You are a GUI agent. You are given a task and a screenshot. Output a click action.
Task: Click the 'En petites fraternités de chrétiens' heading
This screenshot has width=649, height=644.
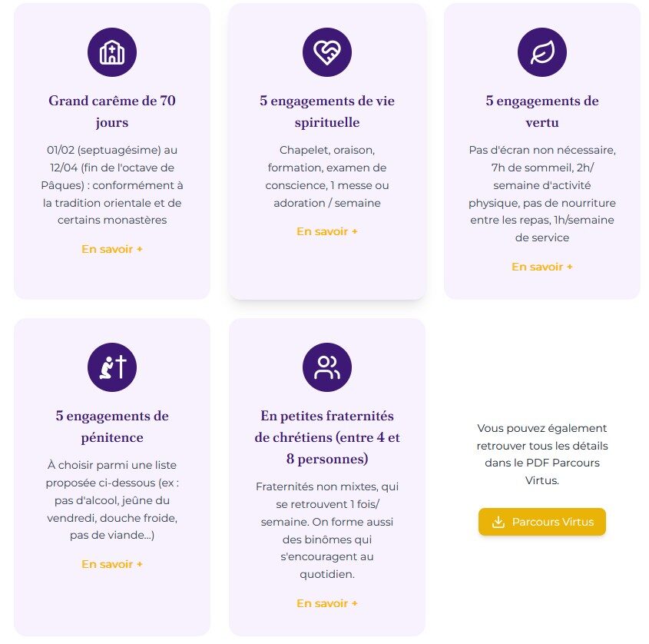(x=327, y=437)
